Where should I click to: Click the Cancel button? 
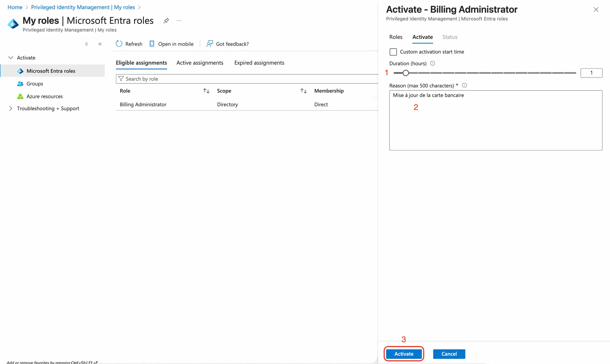tap(449, 354)
